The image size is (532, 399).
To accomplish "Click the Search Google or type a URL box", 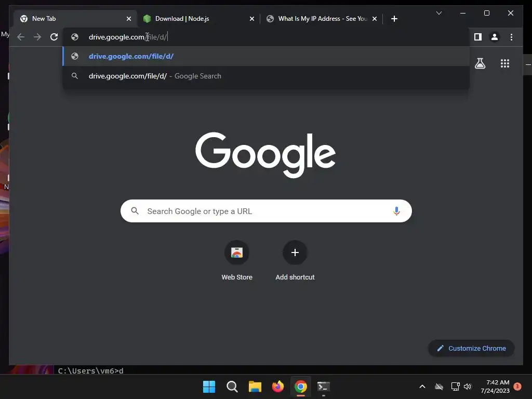I will (266, 211).
